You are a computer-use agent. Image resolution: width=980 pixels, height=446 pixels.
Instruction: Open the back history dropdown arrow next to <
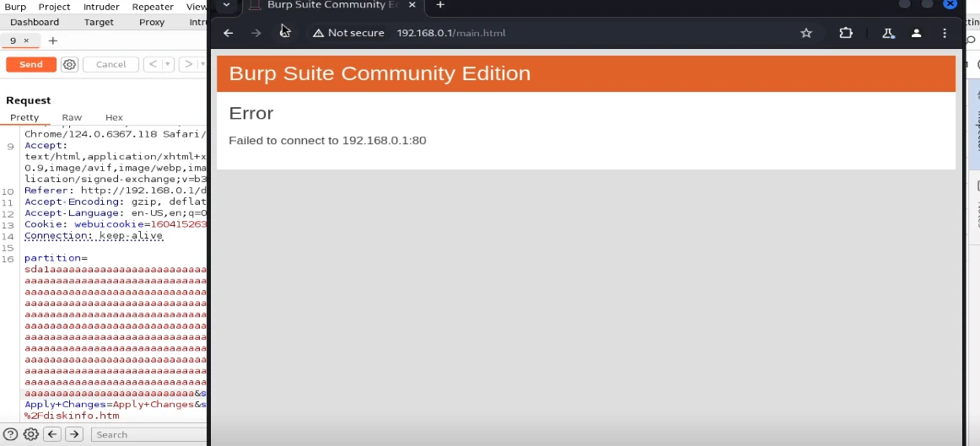(168, 64)
